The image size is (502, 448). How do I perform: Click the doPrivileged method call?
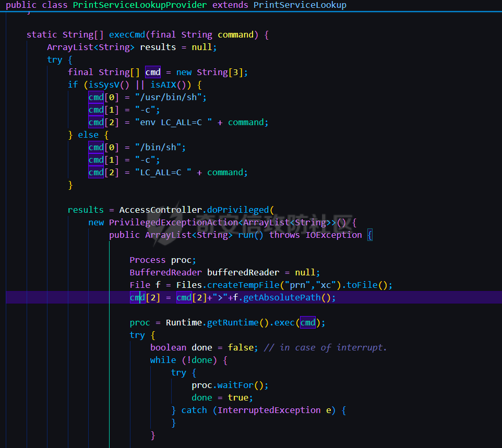237,210
